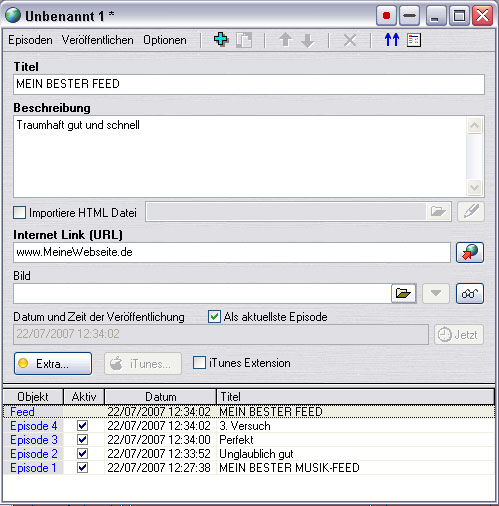Click the dash button beside the record icon
This screenshot has height=506, width=499.
pos(409,16)
